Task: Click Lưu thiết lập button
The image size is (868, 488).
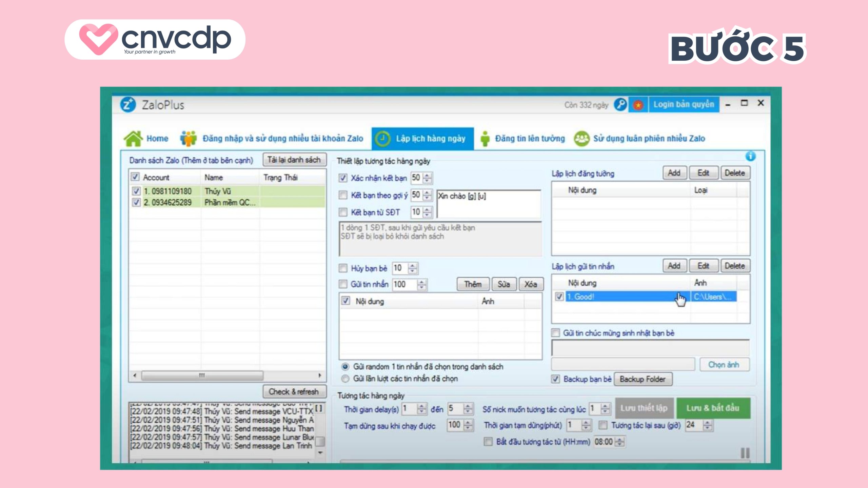Action: point(644,408)
